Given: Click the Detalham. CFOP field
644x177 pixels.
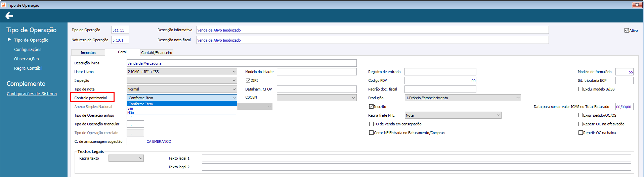Looking at the screenshot, I should (x=317, y=89).
